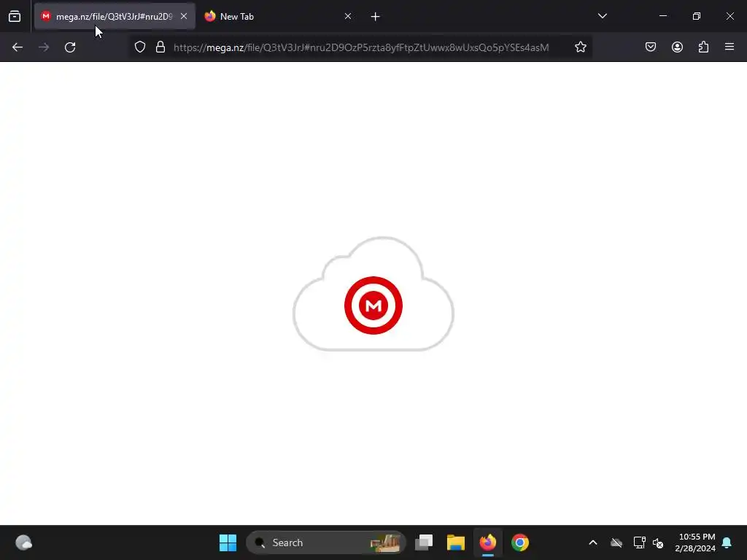This screenshot has width=747, height=560.
Task: Select the mega.nz URL in address bar
Action: (361, 47)
